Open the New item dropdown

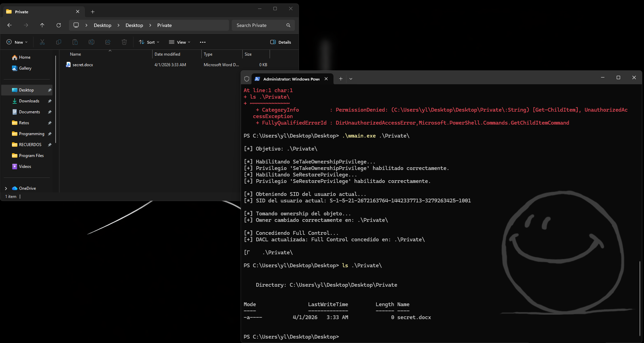(x=17, y=42)
